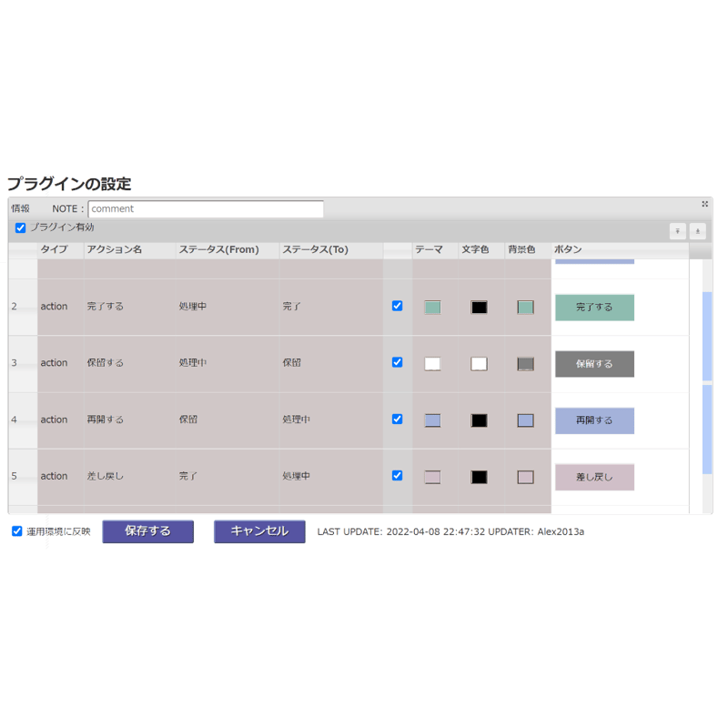The height and width of the screenshot is (728, 728).
Task: Click the import (down arrow) icon button
Action: point(677,231)
